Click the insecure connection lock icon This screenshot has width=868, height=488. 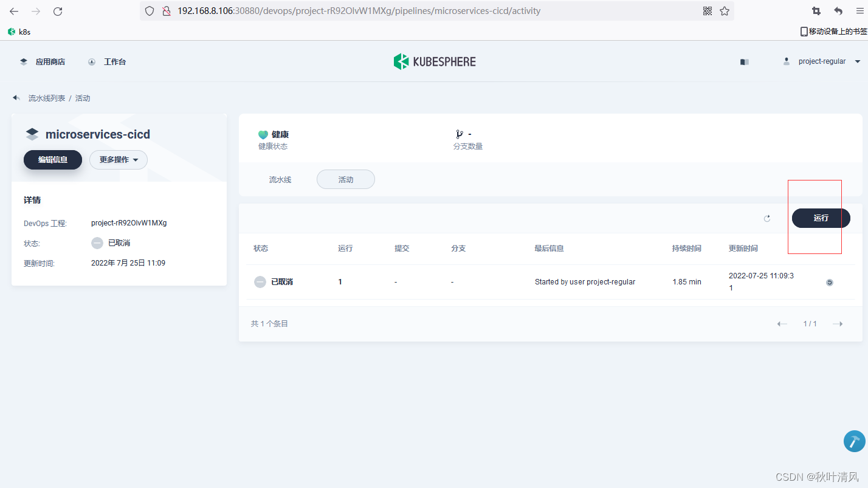166,11
